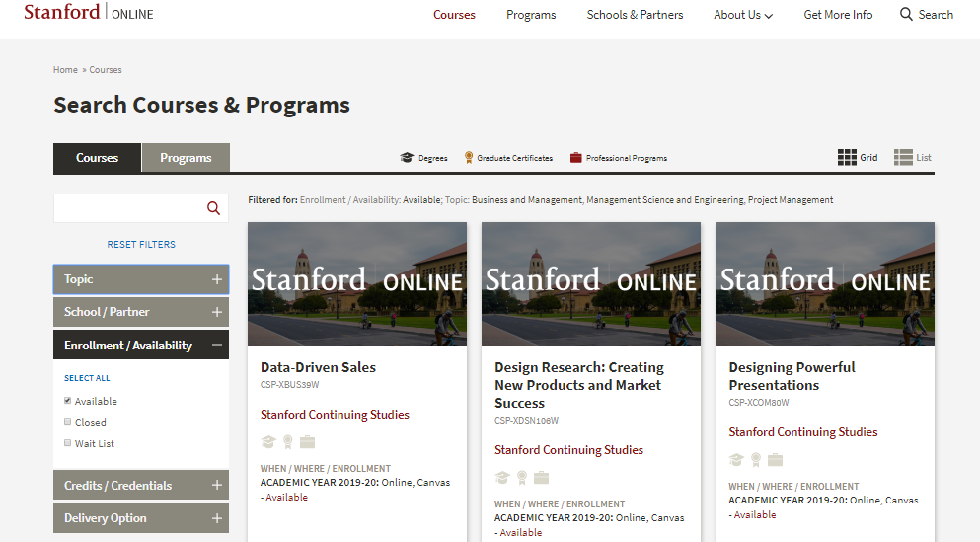Image resolution: width=980 pixels, height=542 pixels.
Task: Go to Home breadcrumb link
Action: (x=65, y=70)
